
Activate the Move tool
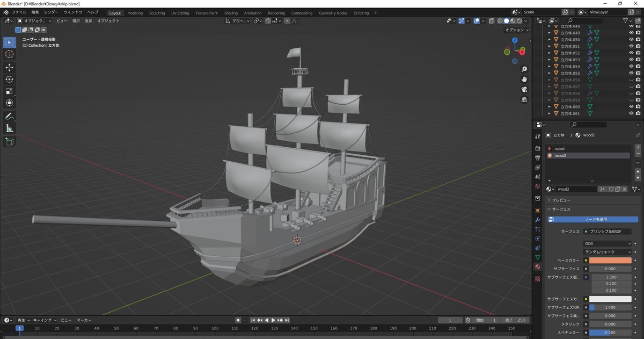coord(9,67)
